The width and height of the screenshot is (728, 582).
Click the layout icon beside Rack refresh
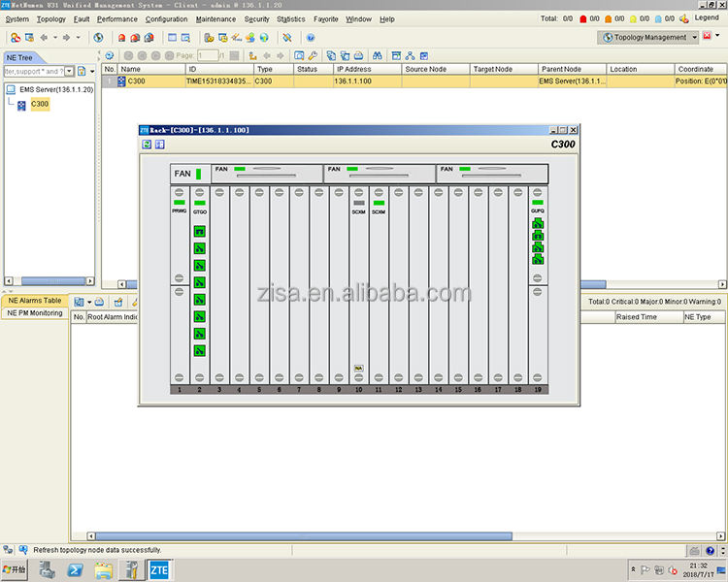159,145
